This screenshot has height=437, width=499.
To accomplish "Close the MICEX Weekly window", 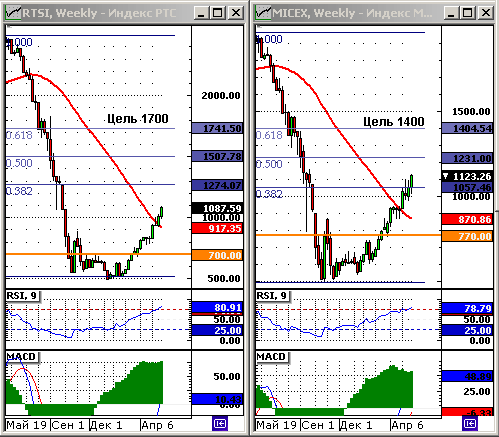I will coord(486,13).
